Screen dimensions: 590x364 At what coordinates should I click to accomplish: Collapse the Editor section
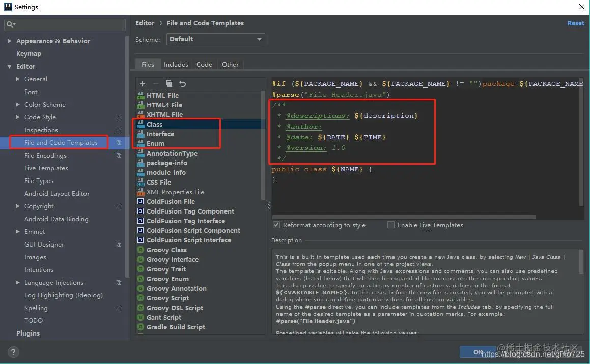click(x=9, y=67)
